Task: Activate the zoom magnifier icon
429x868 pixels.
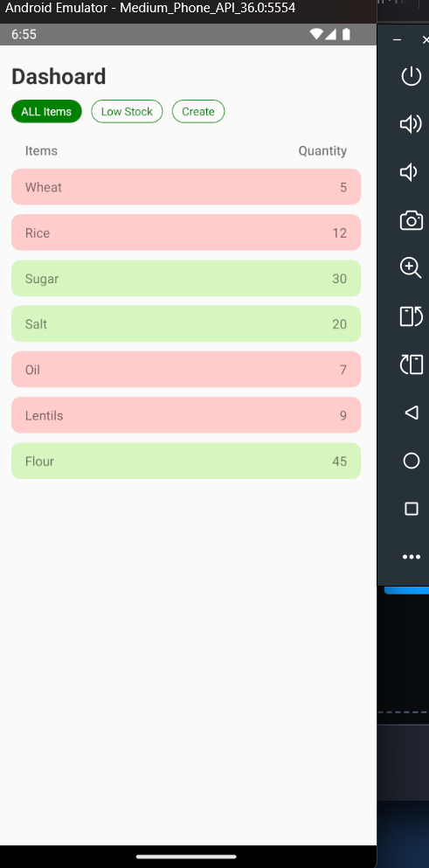Action: [x=411, y=268]
